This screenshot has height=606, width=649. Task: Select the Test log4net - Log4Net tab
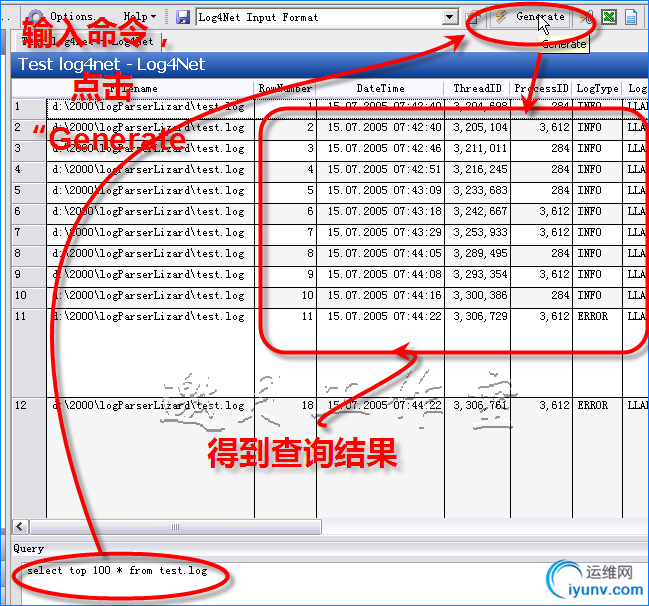click(88, 41)
